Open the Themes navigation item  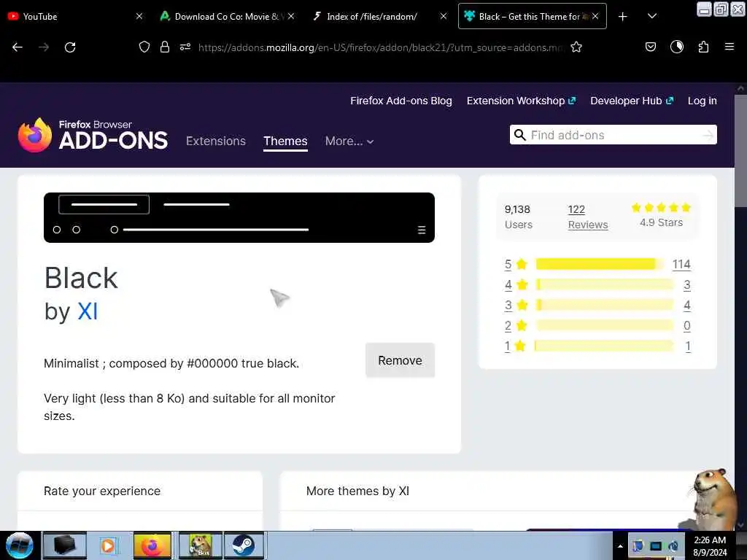coord(285,141)
